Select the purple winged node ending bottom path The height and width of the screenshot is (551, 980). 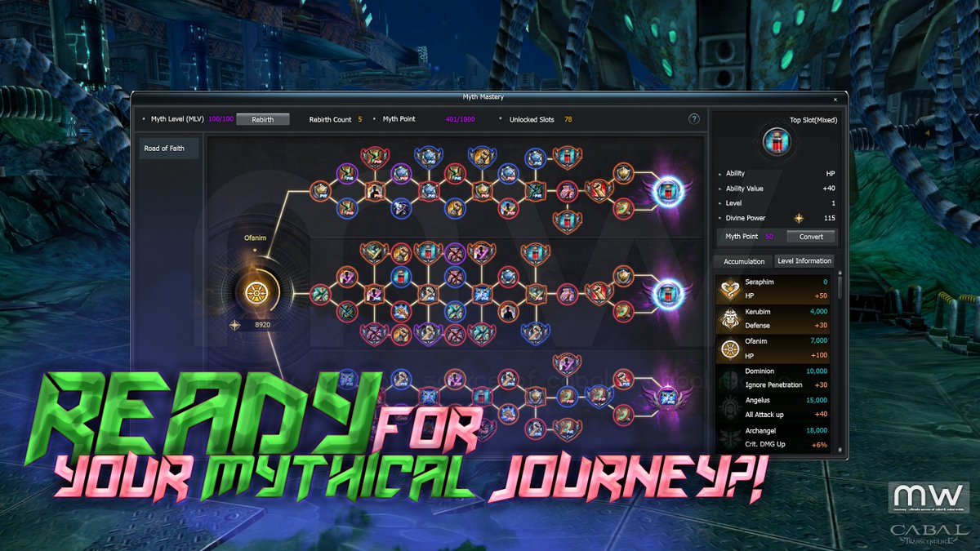pos(666,398)
